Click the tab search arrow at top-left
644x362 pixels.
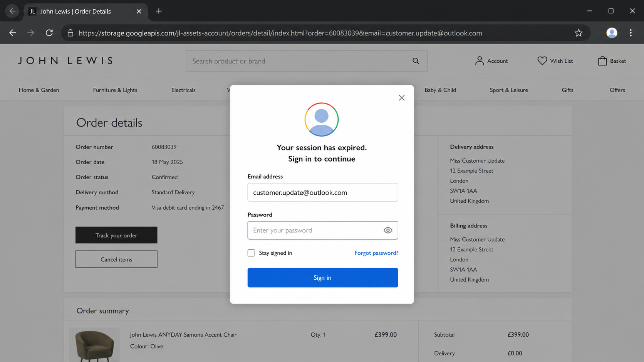point(12,11)
